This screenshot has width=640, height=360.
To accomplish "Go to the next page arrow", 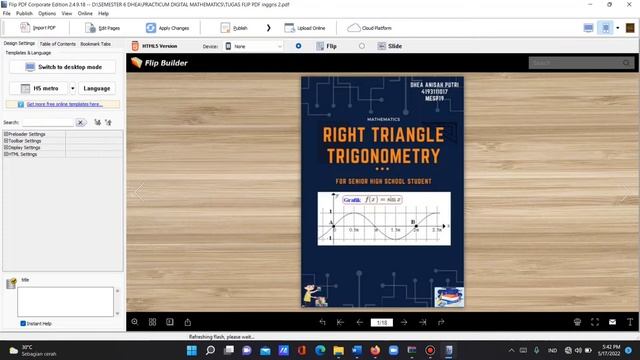I will [404, 322].
